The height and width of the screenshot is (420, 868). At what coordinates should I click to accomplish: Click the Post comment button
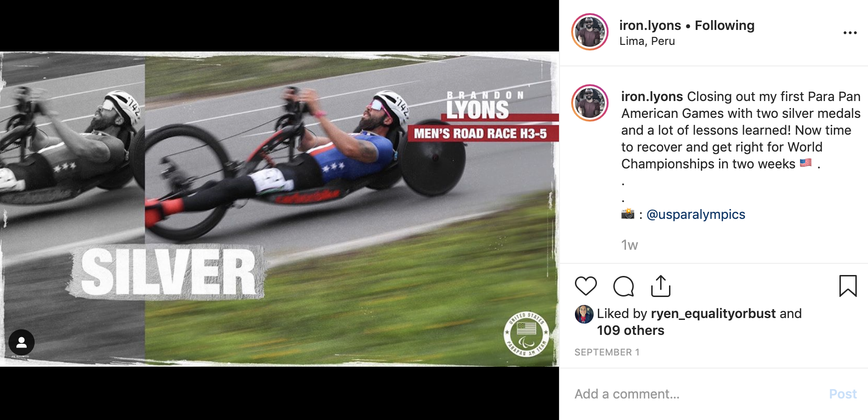[x=843, y=394]
